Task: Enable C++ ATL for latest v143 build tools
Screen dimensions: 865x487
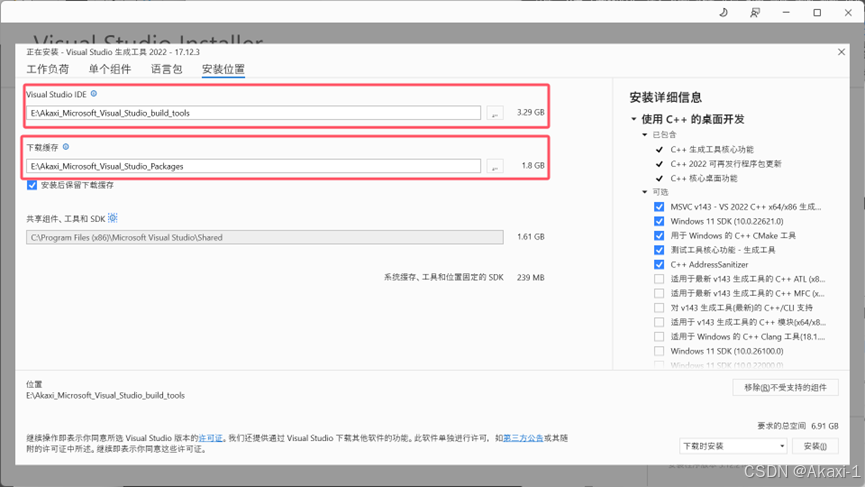Action: click(x=659, y=279)
